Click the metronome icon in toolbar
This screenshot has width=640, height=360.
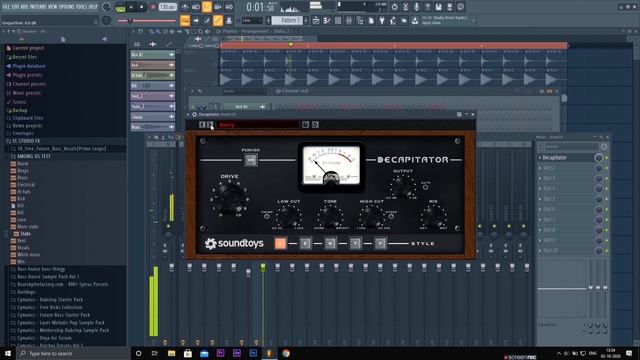click(x=185, y=7)
